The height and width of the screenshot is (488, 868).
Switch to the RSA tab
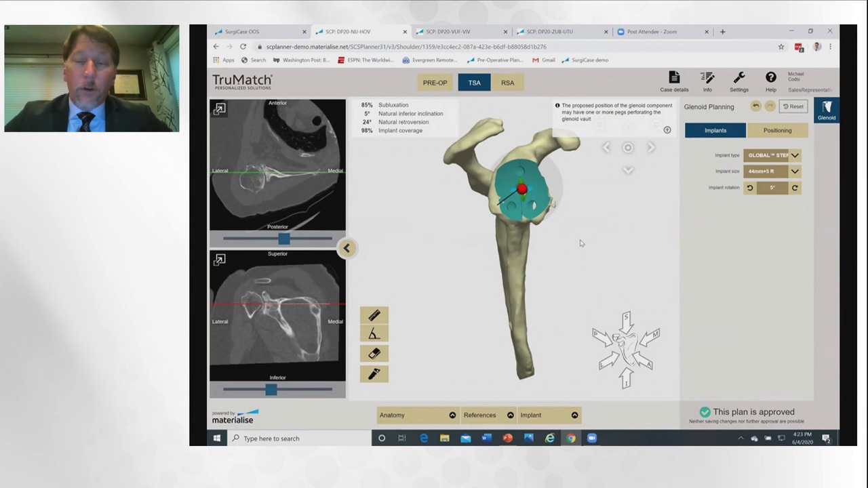(x=507, y=83)
